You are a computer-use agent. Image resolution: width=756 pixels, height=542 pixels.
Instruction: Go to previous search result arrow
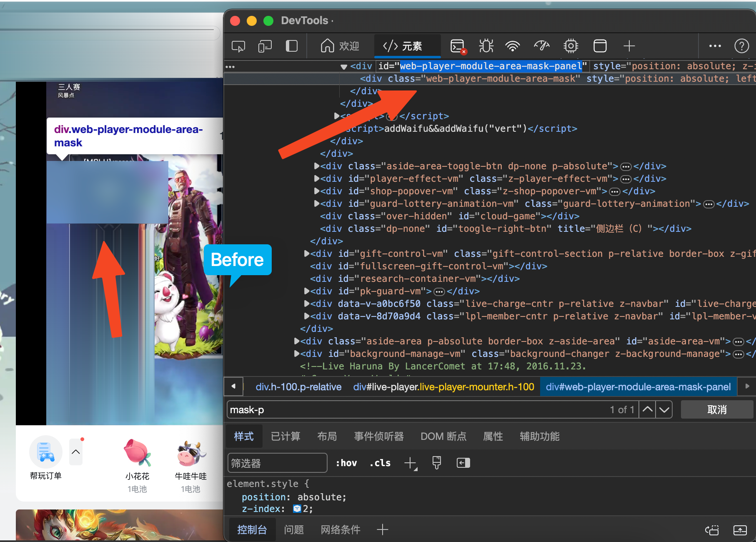click(x=648, y=410)
